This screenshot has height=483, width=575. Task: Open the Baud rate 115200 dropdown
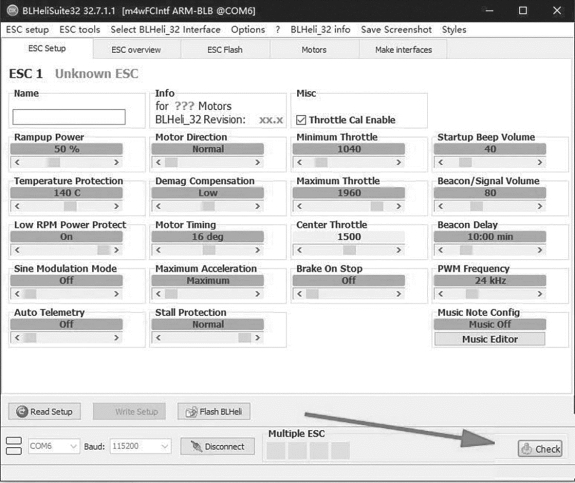click(x=140, y=446)
